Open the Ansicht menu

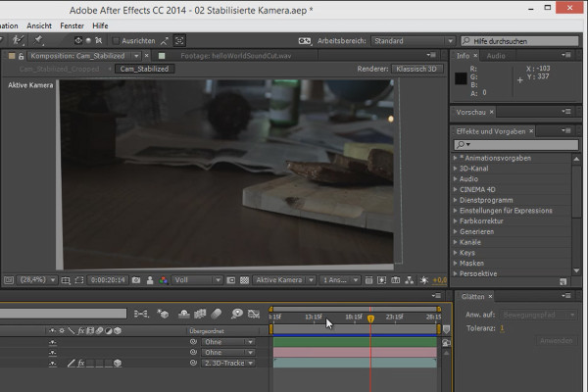(39, 25)
